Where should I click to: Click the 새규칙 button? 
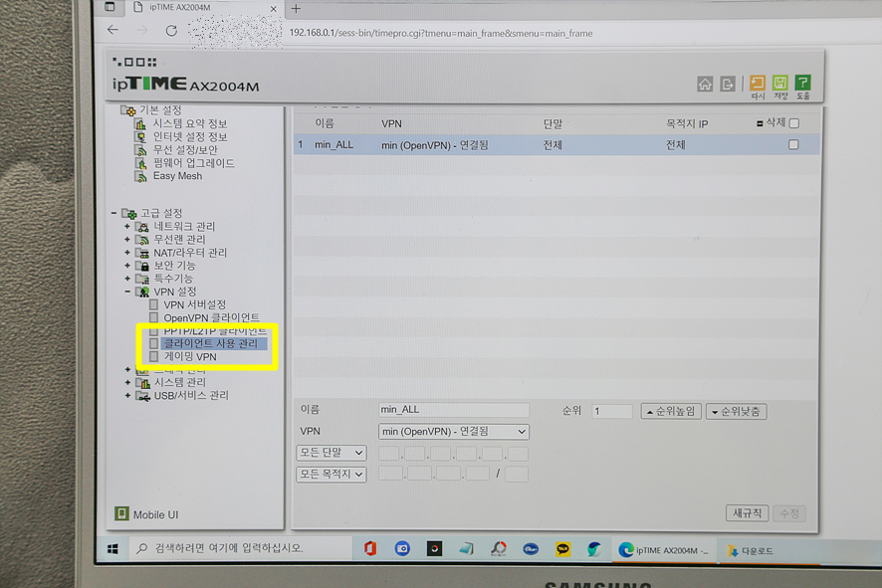click(x=747, y=513)
